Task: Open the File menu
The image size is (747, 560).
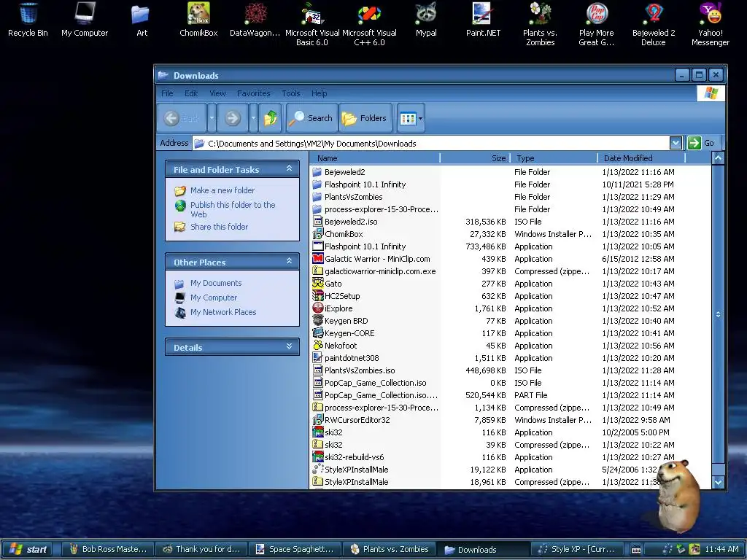Action: click(167, 93)
